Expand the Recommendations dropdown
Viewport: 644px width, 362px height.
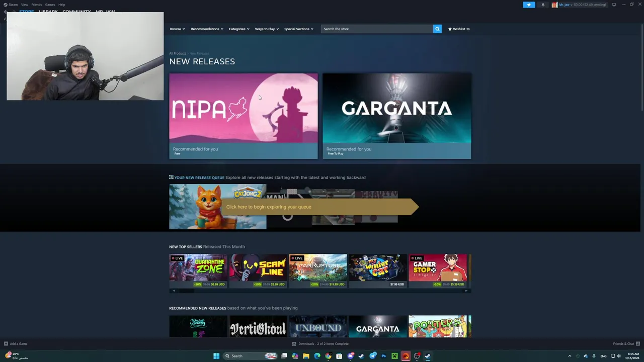[x=207, y=29]
